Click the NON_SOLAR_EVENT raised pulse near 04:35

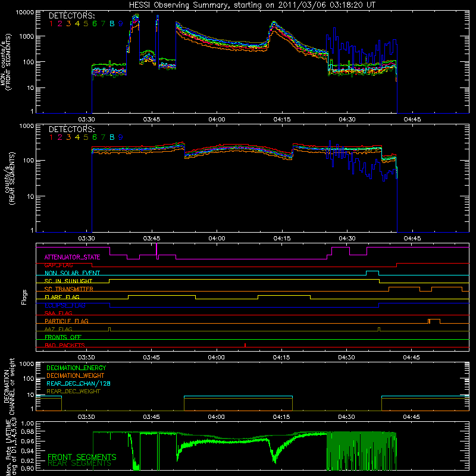point(372,273)
